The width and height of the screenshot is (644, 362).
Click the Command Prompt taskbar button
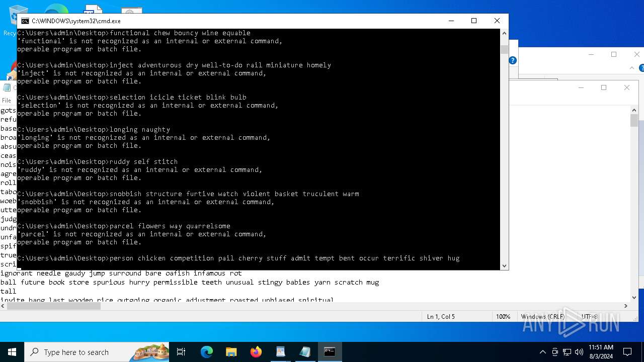[x=330, y=352]
